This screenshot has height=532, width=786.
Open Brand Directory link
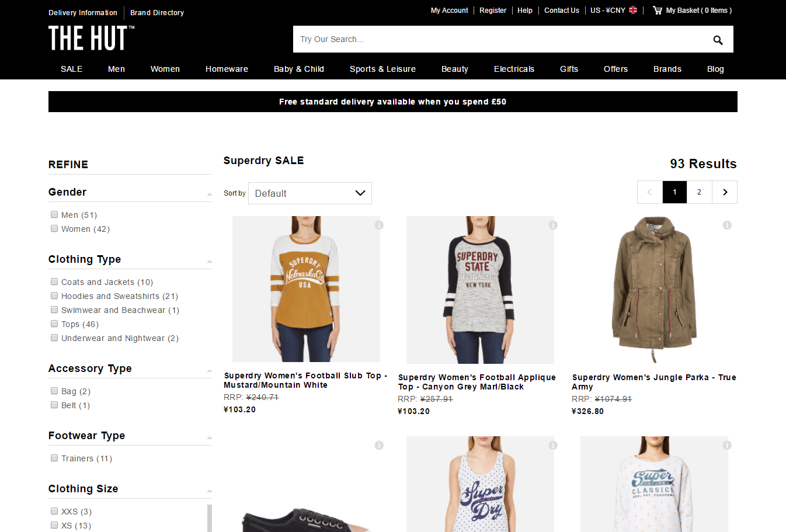[x=157, y=13]
